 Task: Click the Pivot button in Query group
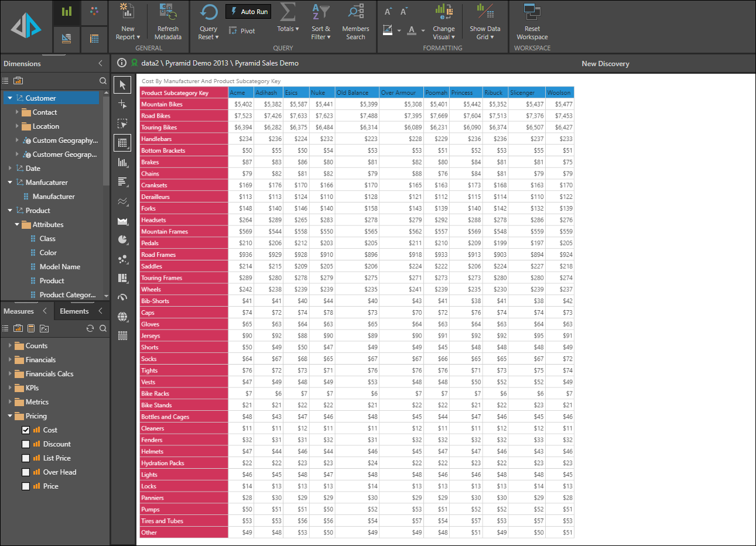coord(242,31)
